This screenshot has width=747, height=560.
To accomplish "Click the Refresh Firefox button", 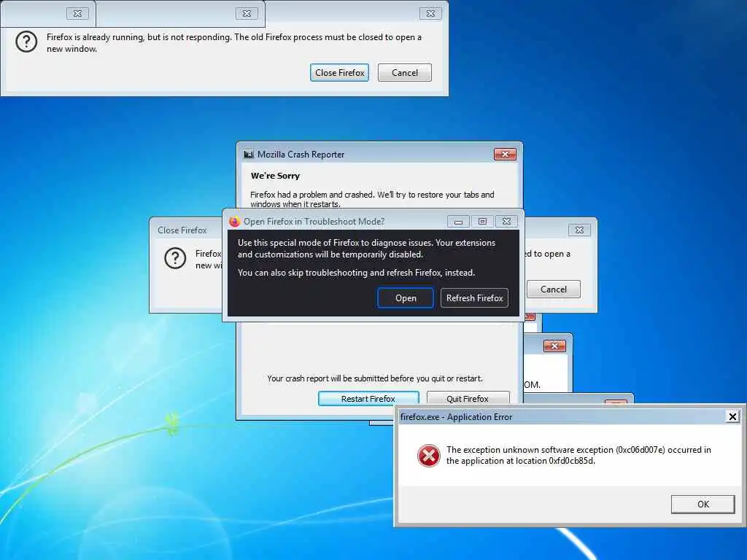I will [x=474, y=297].
